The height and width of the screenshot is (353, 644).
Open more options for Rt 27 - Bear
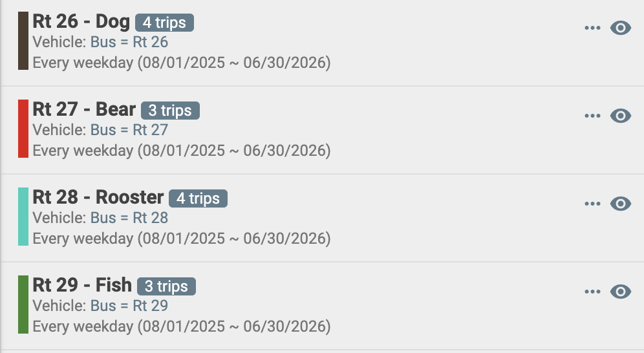coord(592,116)
